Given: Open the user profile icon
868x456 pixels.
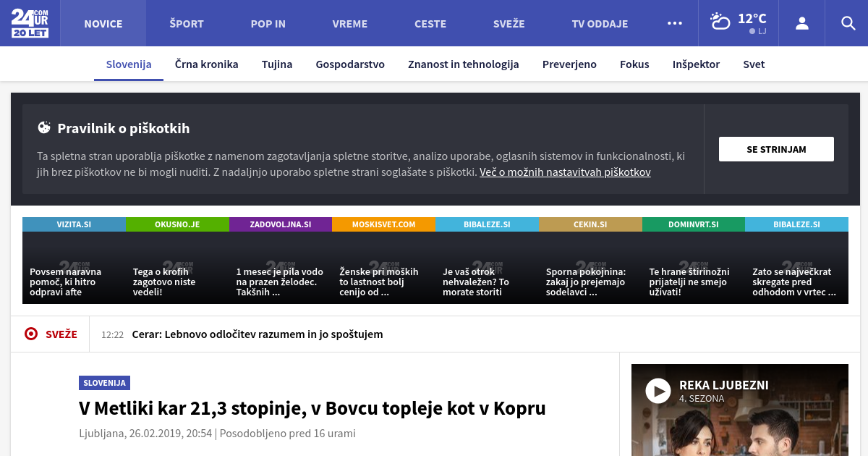Looking at the screenshot, I should pyautogui.click(x=801, y=23).
